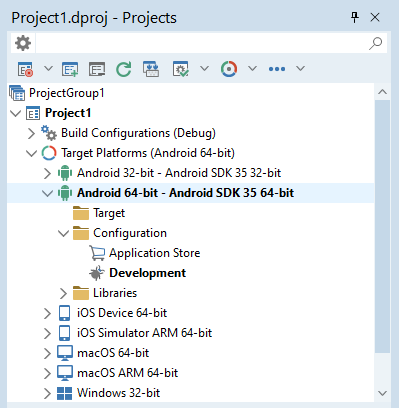
Task: Collapse Android 64-bit platform node
Action: click(x=48, y=193)
